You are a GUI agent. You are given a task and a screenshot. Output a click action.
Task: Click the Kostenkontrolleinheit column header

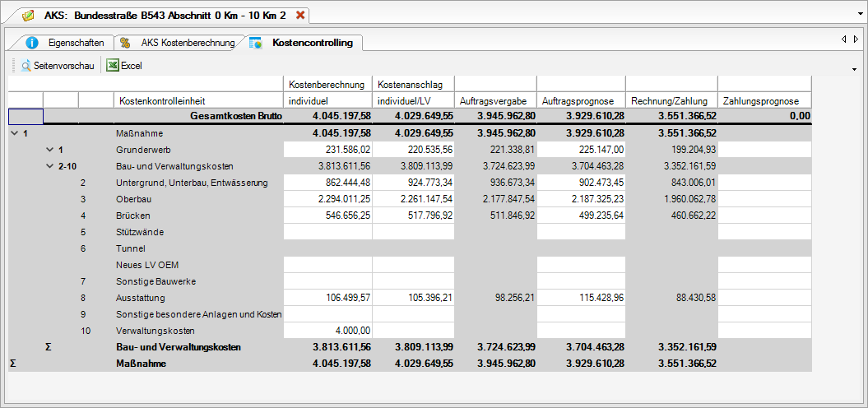click(x=199, y=100)
